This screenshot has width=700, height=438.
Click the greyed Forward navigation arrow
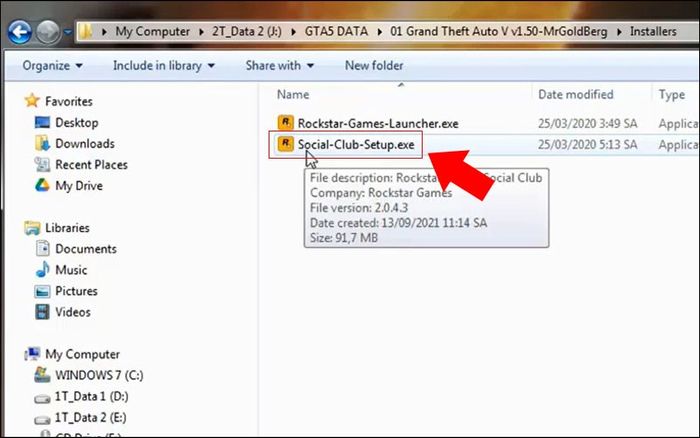point(47,32)
